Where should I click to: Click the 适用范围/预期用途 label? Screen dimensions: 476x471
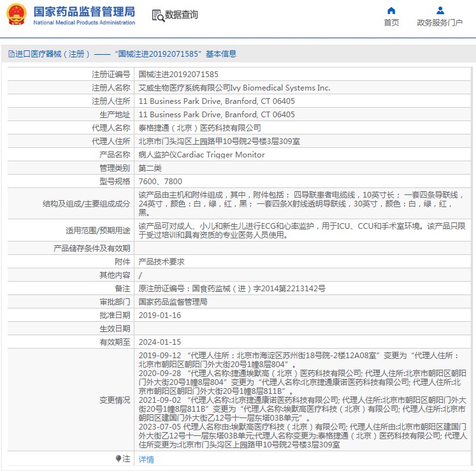point(97,231)
